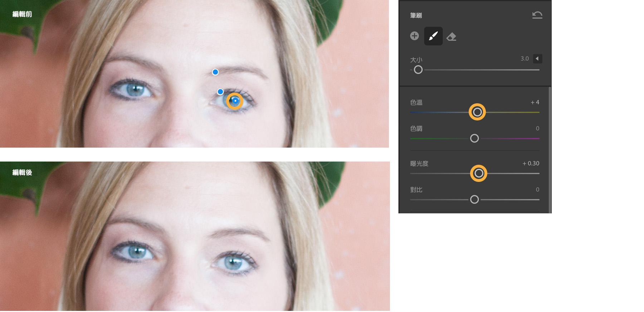Select the brush pin on the eyebrow
644x312 pixels.
tap(215, 72)
